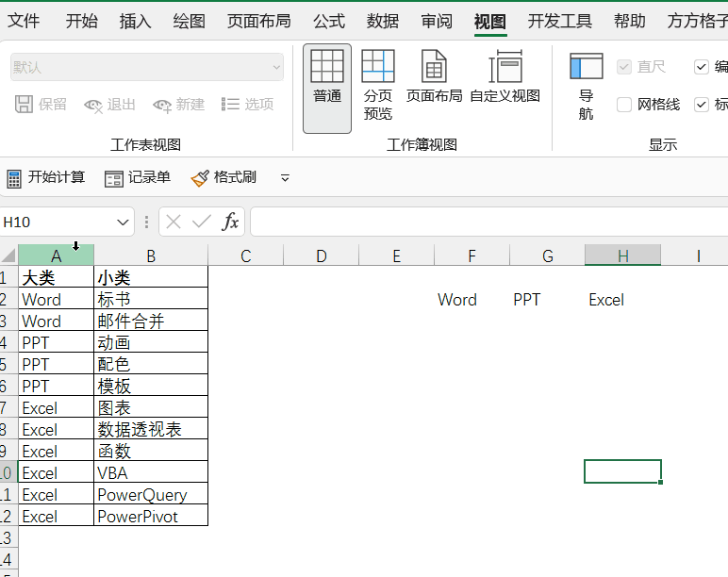728x577 pixels.
Task: Select the cell containing VBA
Action: click(151, 472)
